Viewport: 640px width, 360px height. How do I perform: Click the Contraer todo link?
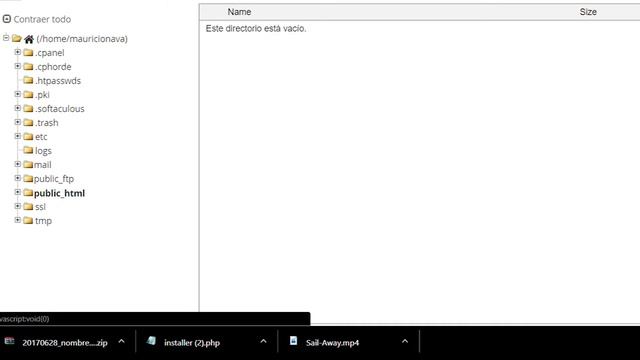(42, 19)
